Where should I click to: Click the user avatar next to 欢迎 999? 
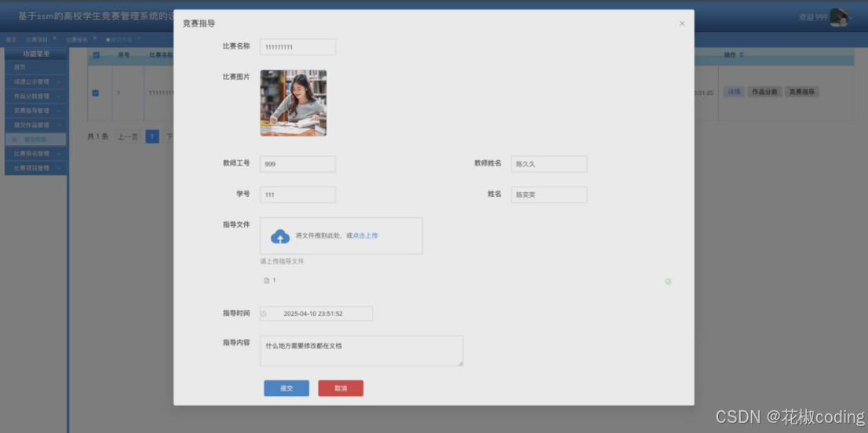click(839, 17)
